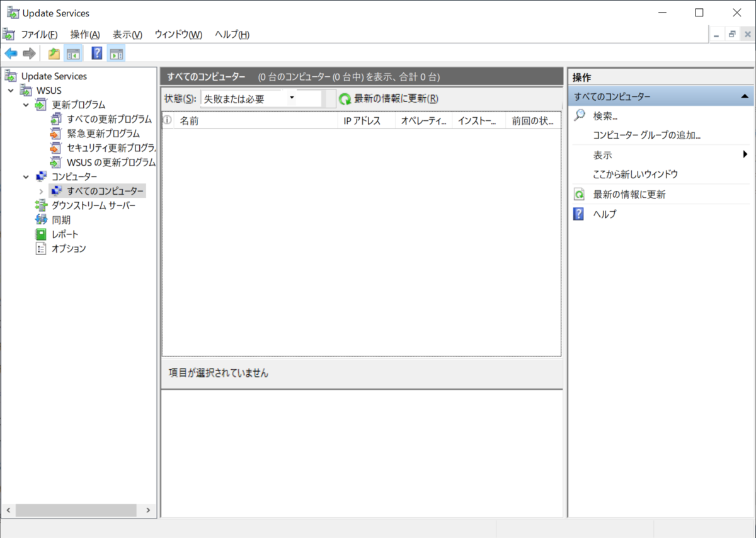Collapse the 更新プログラム tree node
This screenshot has height=538, width=756.
26,105
